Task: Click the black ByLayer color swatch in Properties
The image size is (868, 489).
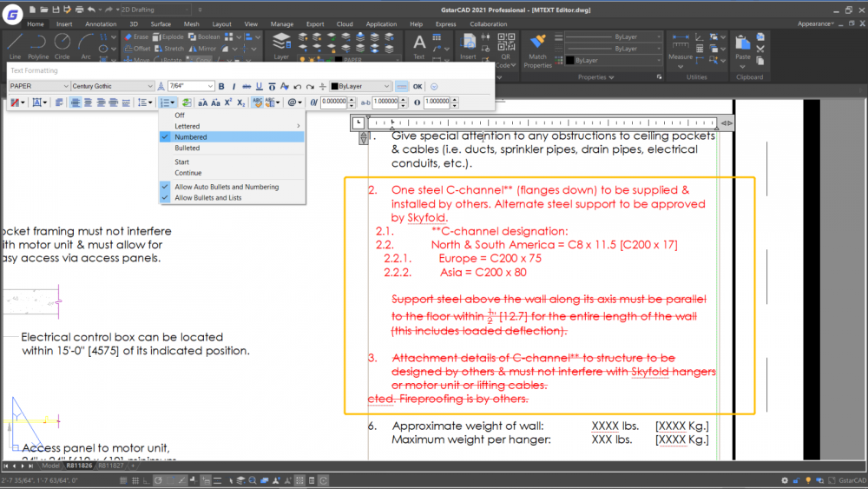Action: 570,60
